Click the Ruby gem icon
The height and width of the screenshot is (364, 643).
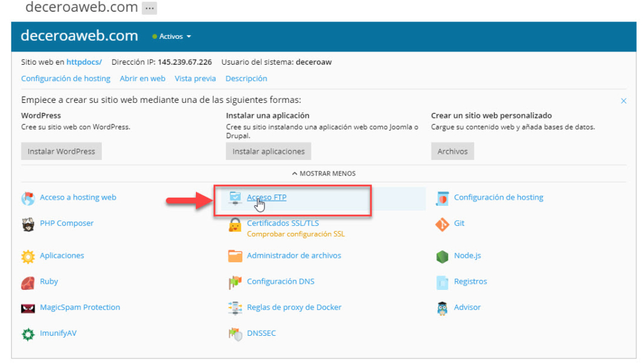(x=28, y=282)
